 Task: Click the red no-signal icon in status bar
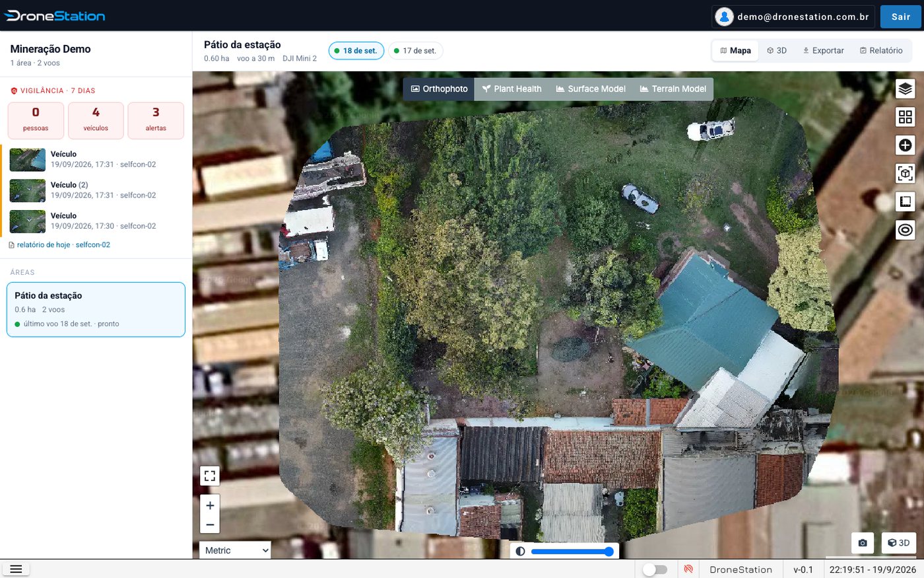click(688, 569)
